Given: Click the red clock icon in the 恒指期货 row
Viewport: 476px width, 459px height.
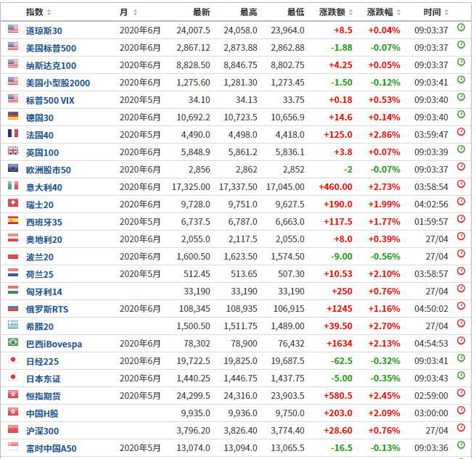Looking at the screenshot, I should coord(461,393).
